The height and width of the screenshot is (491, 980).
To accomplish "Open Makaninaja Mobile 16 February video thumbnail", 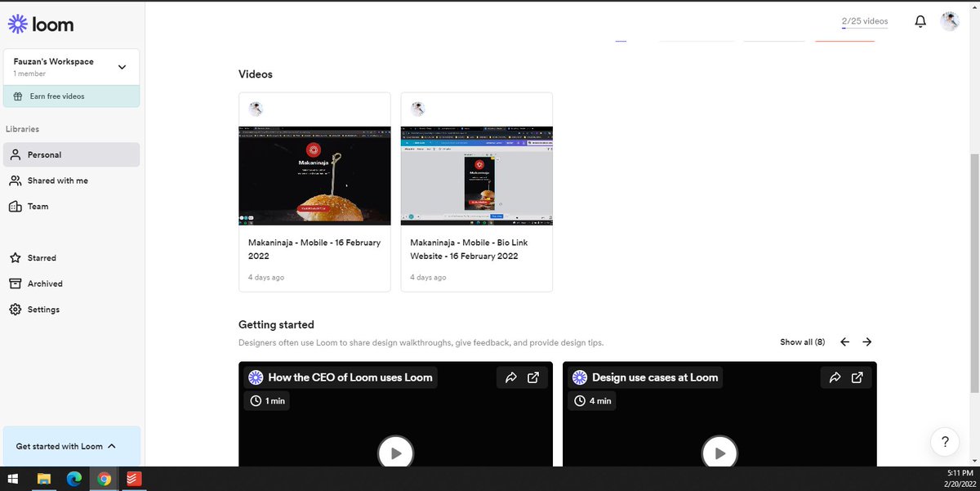I will tap(314, 176).
